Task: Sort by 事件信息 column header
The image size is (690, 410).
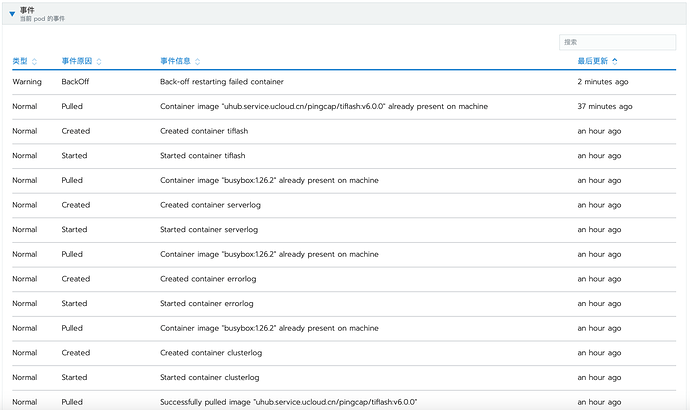Action: point(175,61)
